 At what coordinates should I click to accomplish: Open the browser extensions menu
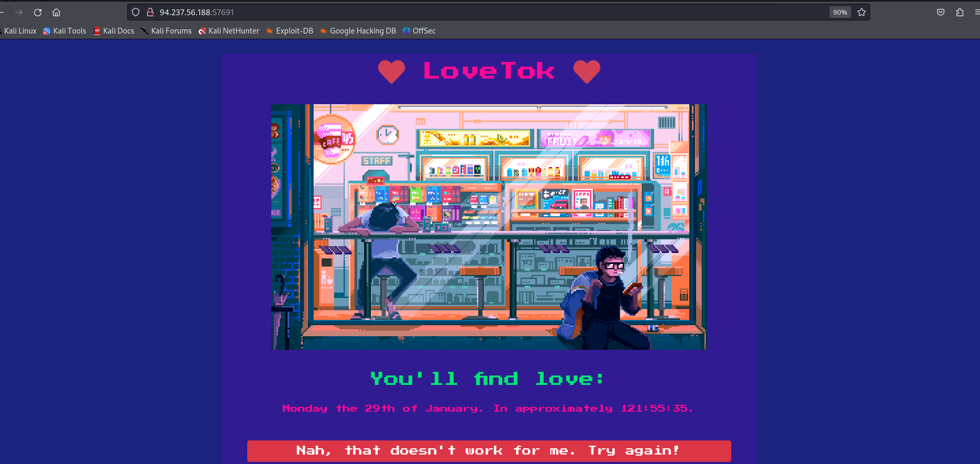point(960,12)
